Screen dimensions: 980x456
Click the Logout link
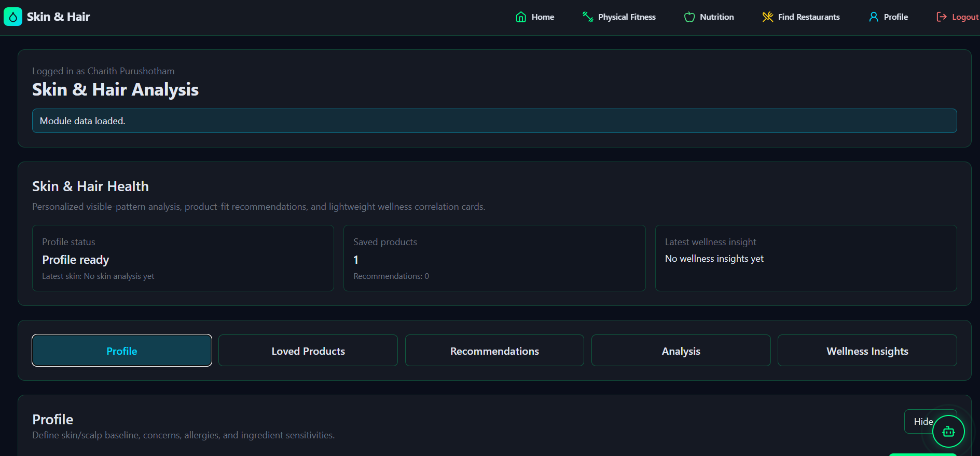957,17
